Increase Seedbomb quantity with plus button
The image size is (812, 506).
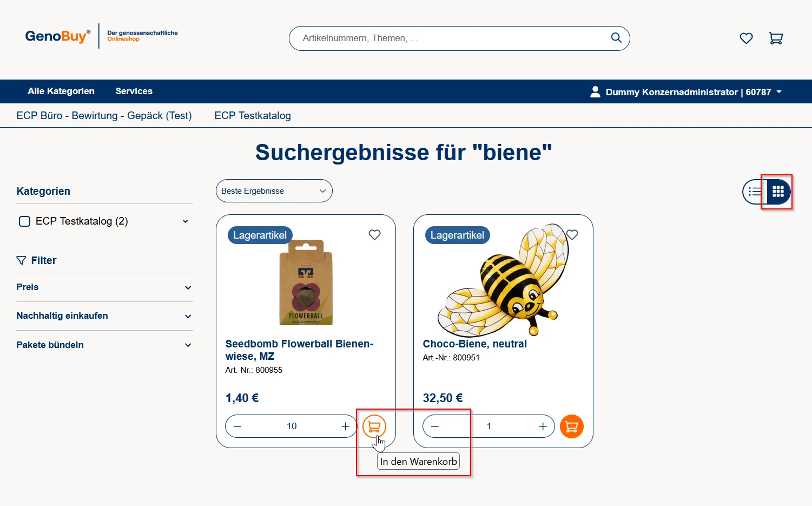pos(345,426)
